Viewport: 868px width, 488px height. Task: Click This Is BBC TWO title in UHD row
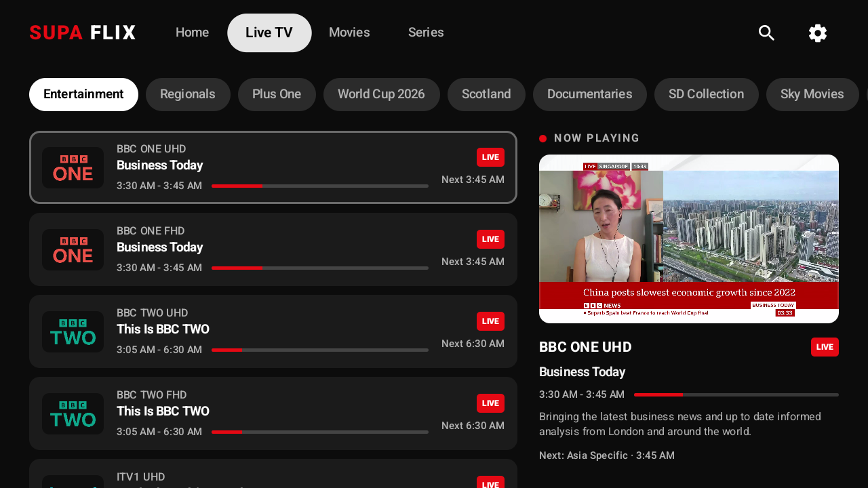163,329
